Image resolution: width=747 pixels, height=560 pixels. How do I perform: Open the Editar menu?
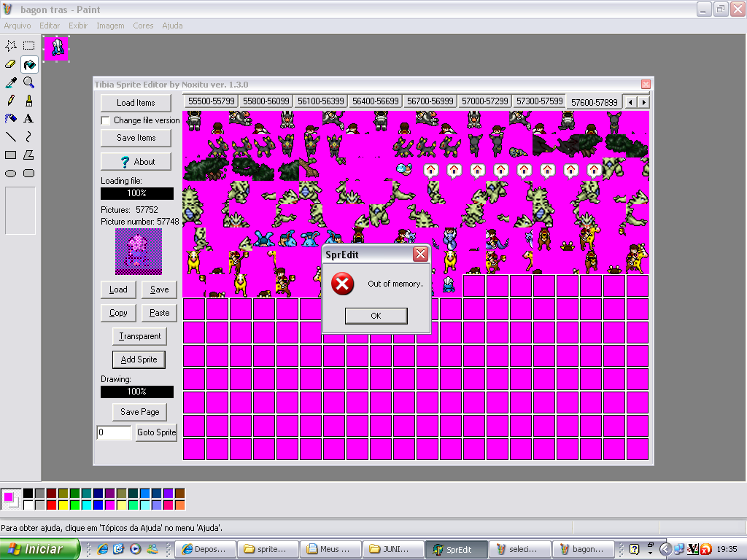click(x=50, y=26)
